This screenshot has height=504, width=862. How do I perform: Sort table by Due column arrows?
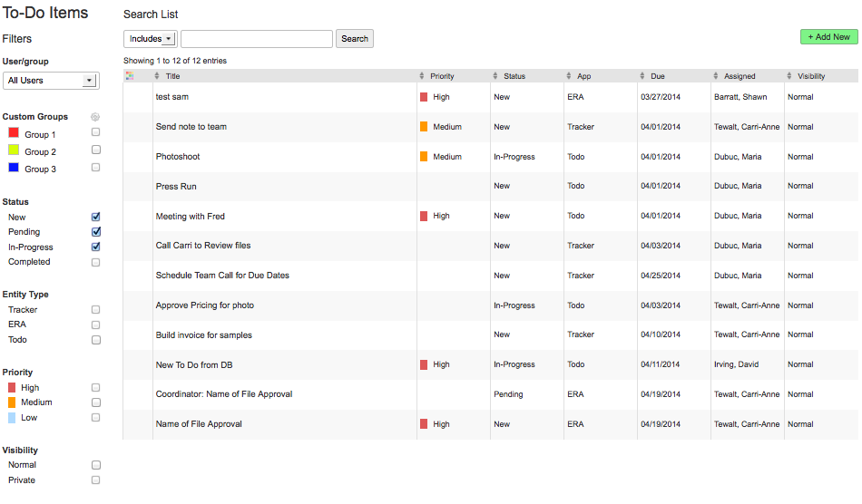[642, 76]
